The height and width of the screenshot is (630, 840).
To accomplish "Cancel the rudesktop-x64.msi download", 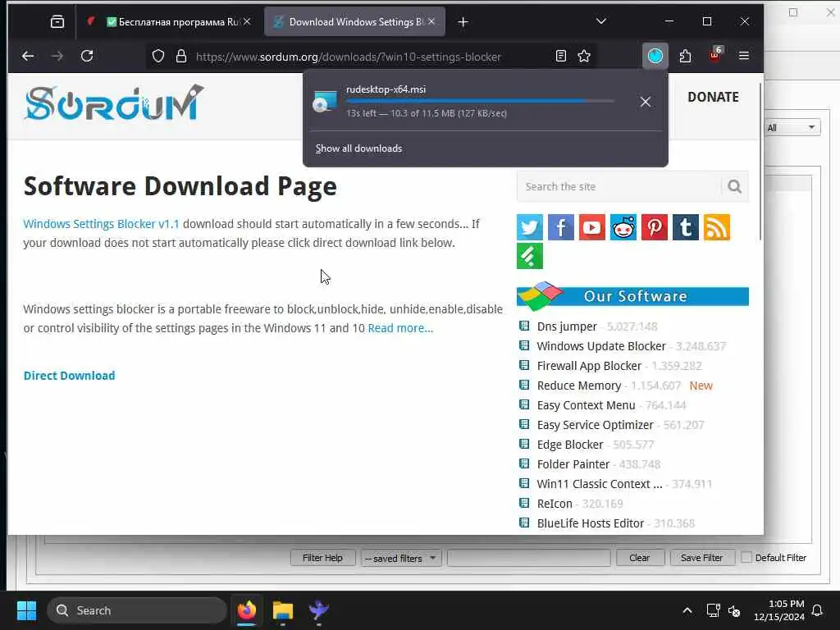I will pos(646,102).
